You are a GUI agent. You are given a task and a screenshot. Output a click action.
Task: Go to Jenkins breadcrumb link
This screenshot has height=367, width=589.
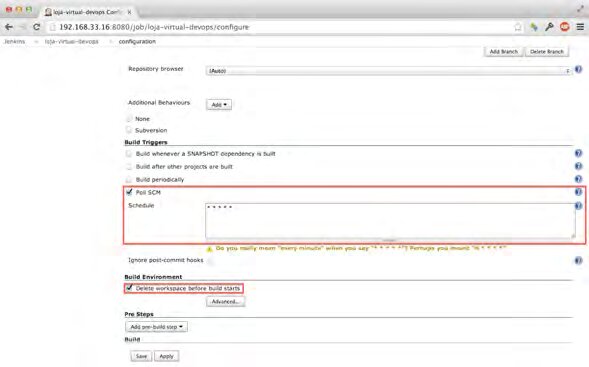tap(14, 41)
